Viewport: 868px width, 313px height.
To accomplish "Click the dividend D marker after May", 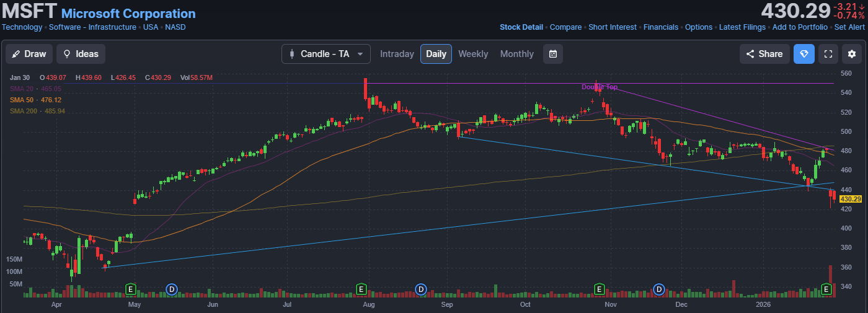I will (172, 289).
